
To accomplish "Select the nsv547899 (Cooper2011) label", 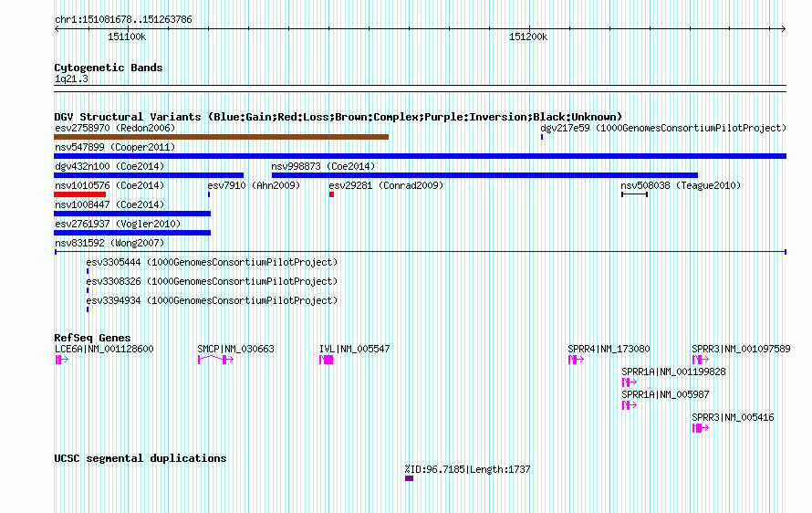I will click(115, 147).
